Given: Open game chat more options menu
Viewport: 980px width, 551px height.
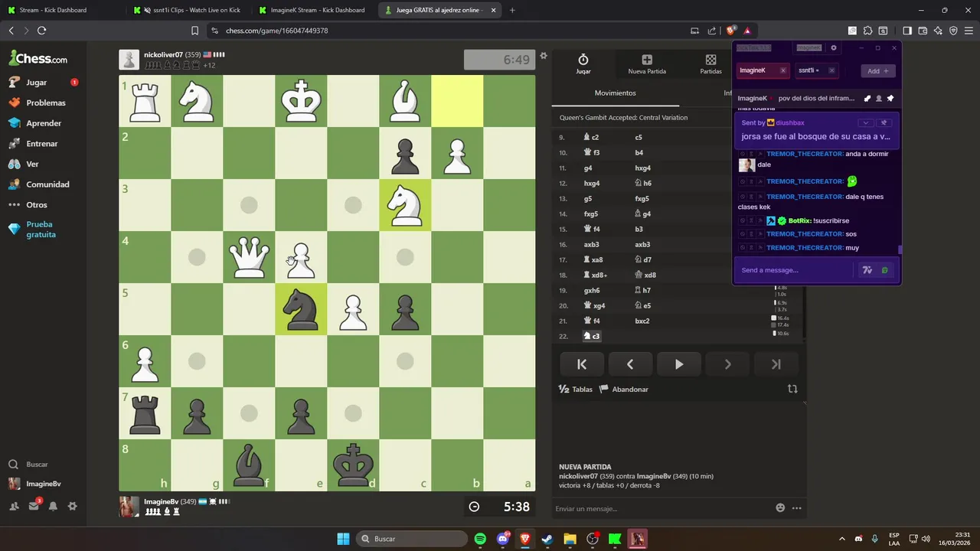Looking at the screenshot, I should click(797, 507).
